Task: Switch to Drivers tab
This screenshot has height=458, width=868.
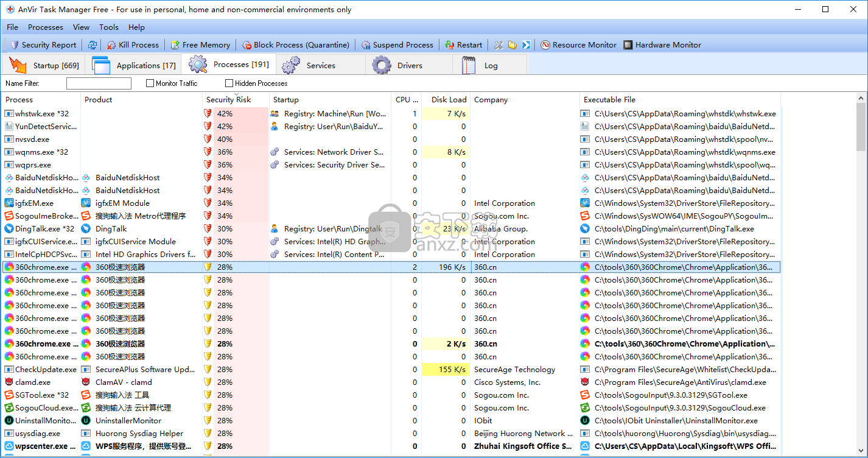Action: 409,65
